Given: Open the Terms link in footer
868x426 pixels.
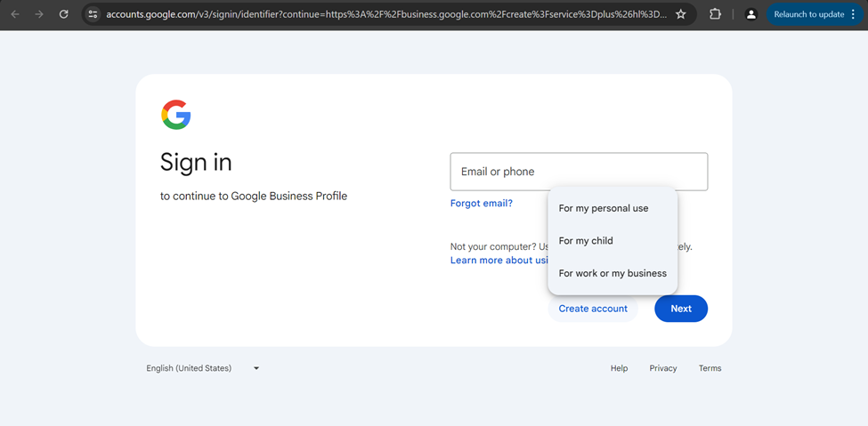Looking at the screenshot, I should point(710,368).
